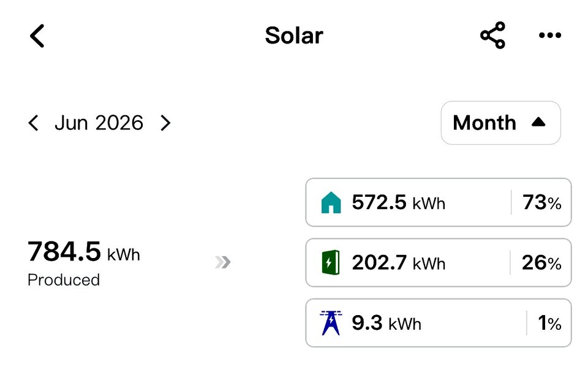Click the 1% grid share value
The height and width of the screenshot is (369, 588).
pyautogui.click(x=550, y=323)
